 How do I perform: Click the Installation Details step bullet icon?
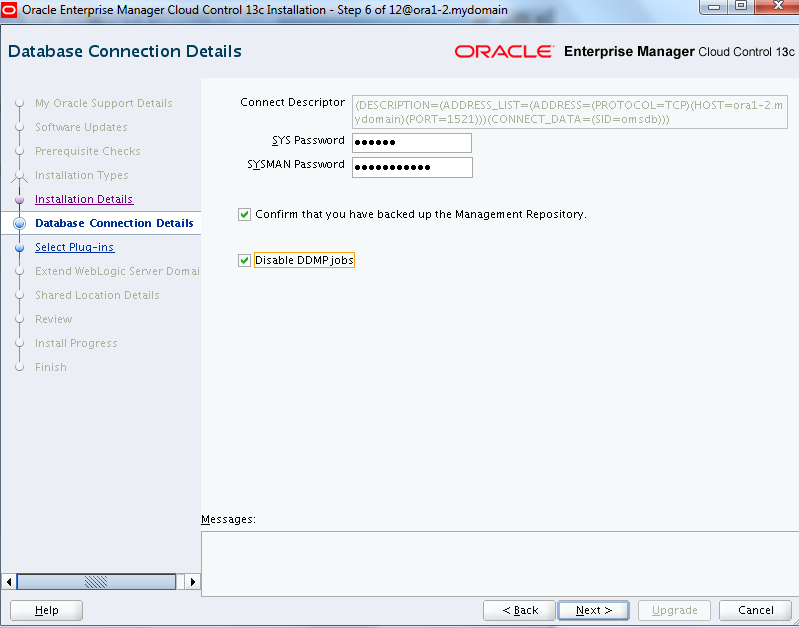(19, 200)
